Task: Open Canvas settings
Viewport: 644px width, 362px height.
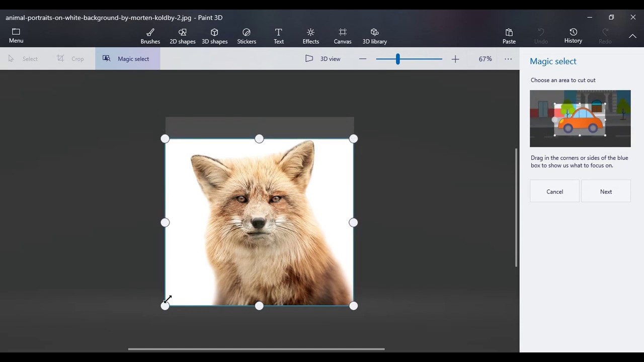Action: [343, 36]
